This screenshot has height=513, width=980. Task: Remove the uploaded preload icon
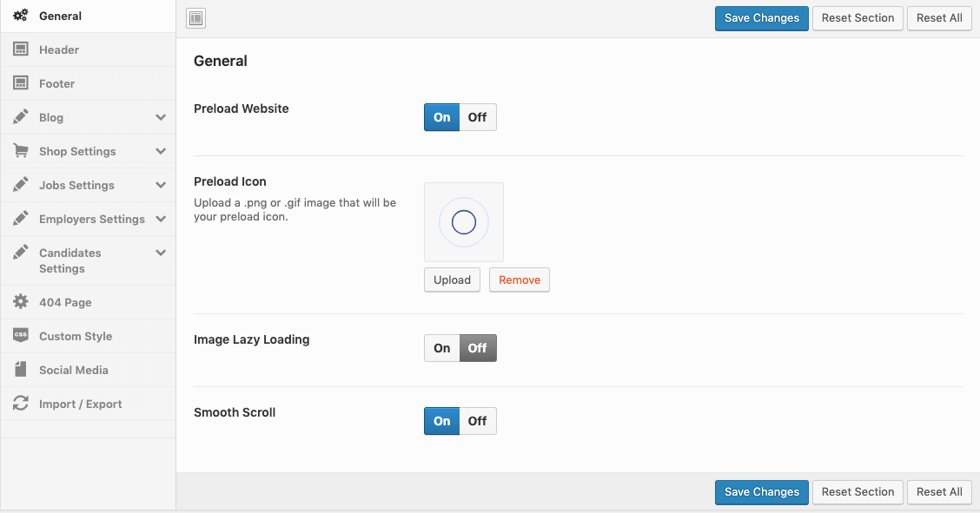pos(520,280)
